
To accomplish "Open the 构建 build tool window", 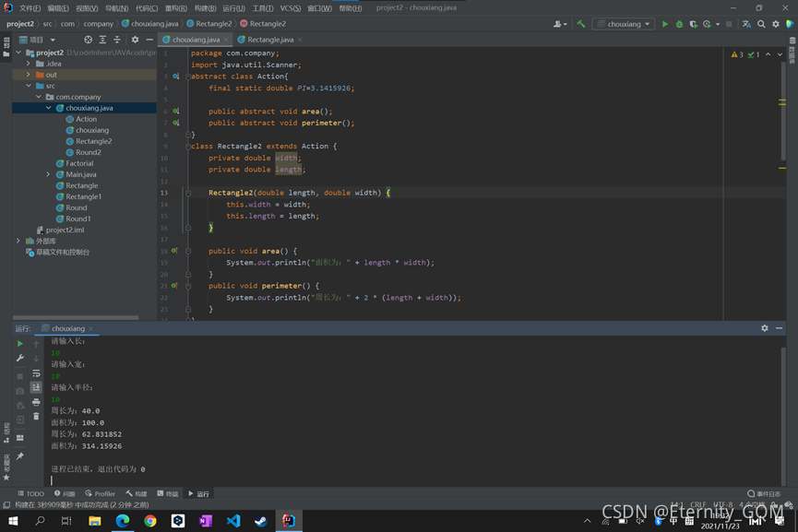I will (137, 494).
